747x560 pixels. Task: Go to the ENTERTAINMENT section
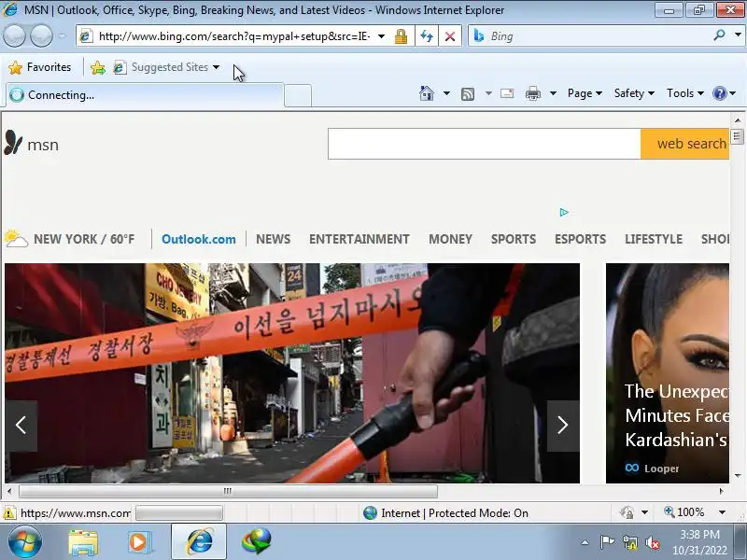[x=359, y=239]
